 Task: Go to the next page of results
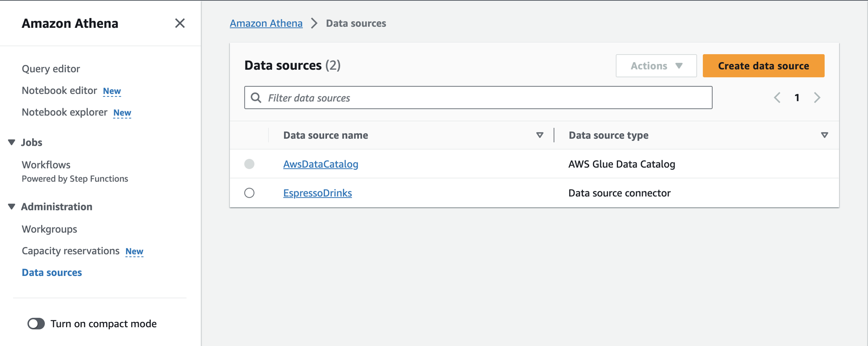click(x=817, y=98)
